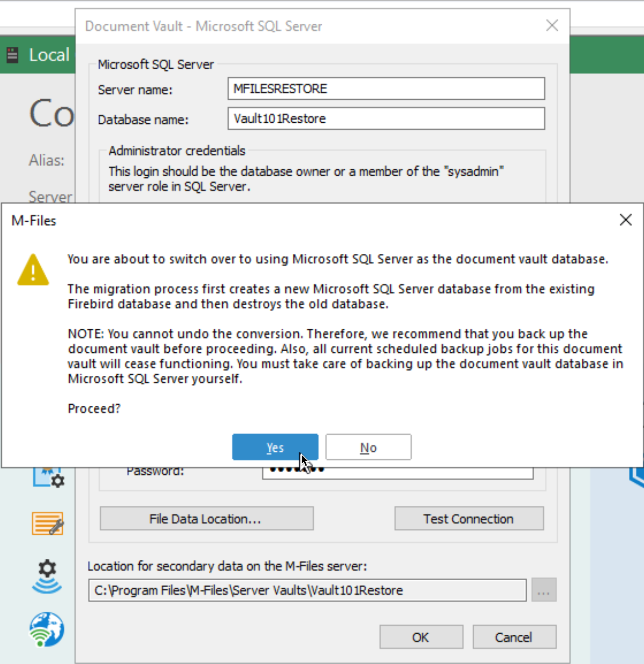Click the Administrator credentials group label
Viewport: 644px width, 664px height.
(177, 151)
